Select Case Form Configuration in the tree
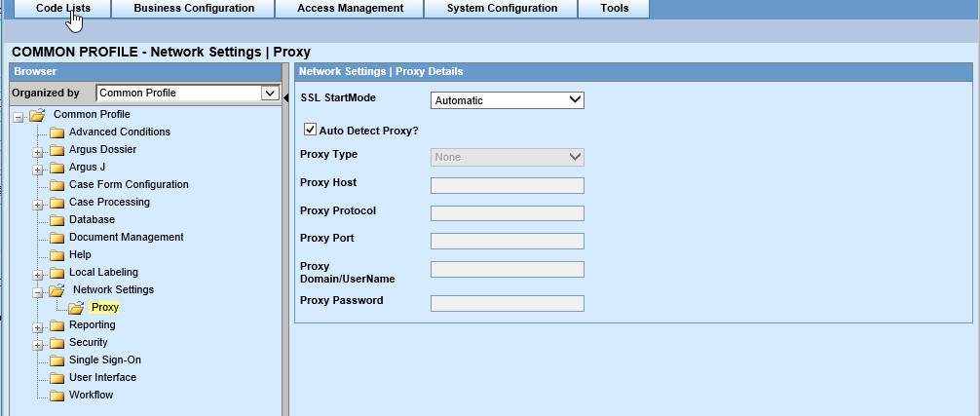This screenshot has height=416, width=980. click(x=129, y=184)
